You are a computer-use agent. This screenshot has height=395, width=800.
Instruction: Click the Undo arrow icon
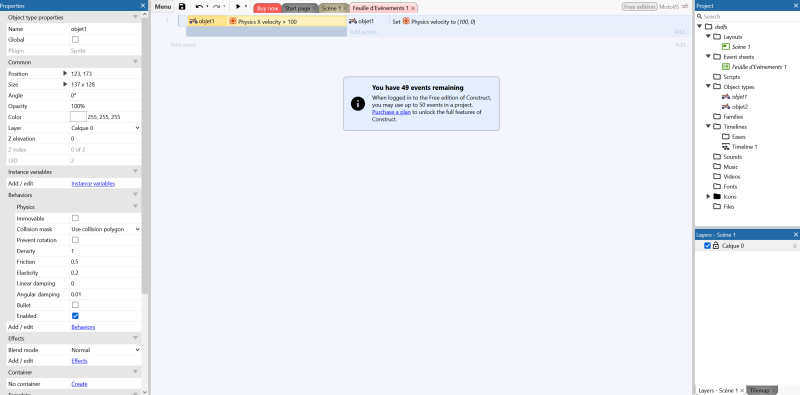tap(199, 7)
